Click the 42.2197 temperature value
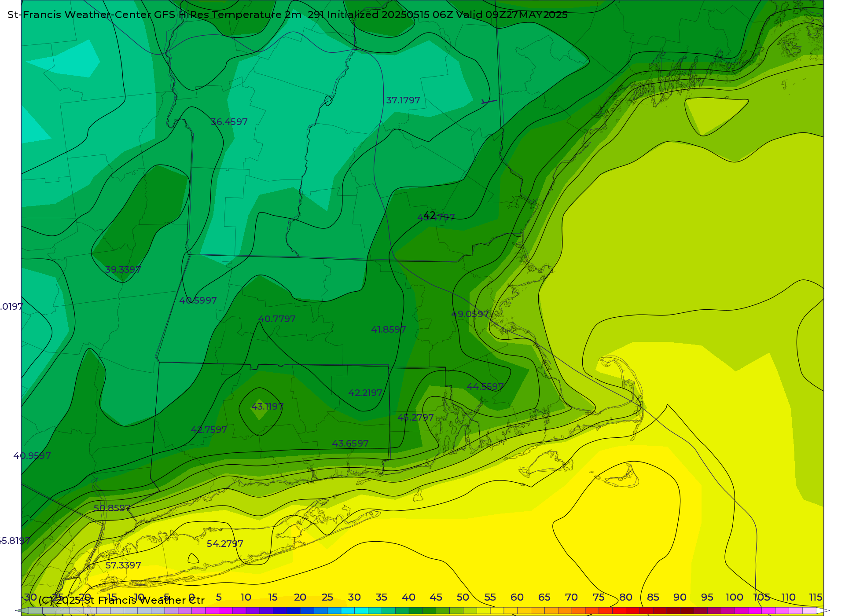The height and width of the screenshot is (616, 845). (365, 393)
